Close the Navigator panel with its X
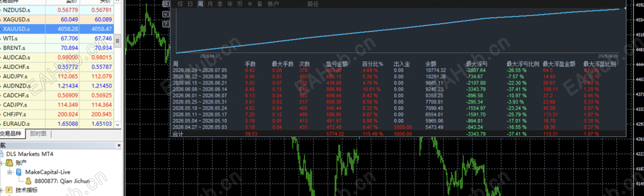Viewport: 644px width, 196px height. pyautogui.click(x=120, y=145)
